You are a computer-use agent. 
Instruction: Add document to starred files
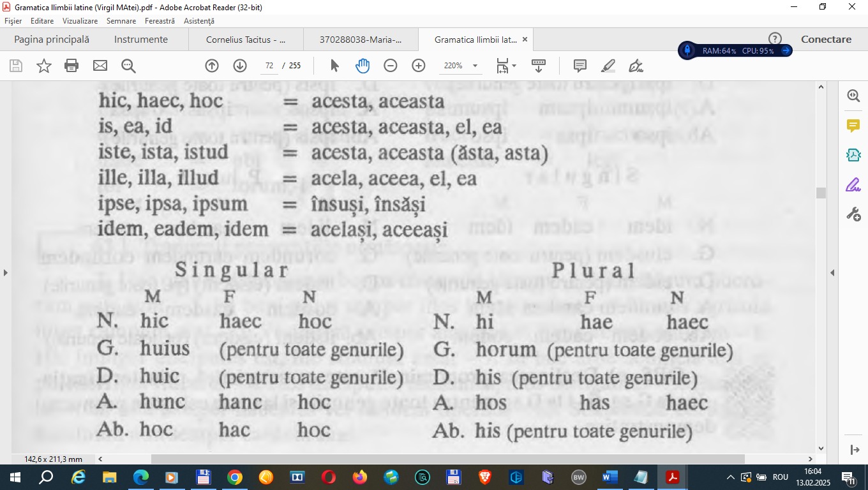tap(44, 66)
